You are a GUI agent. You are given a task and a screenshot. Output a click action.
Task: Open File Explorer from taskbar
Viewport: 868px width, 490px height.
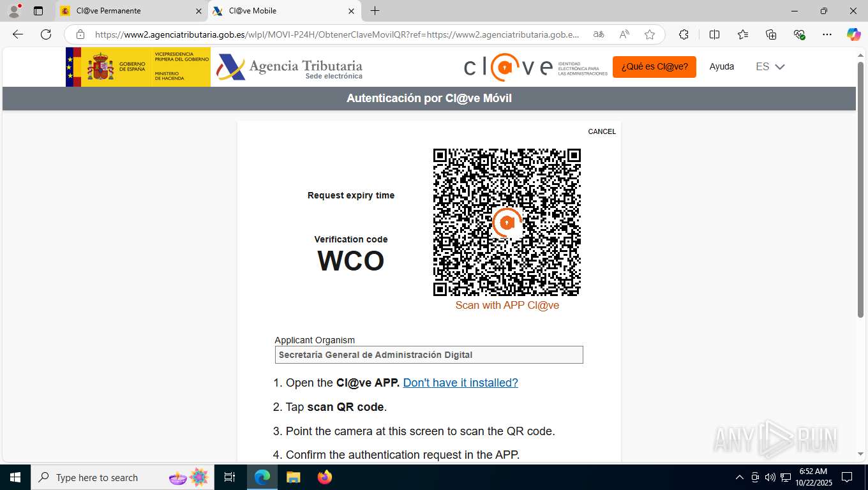tap(293, 477)
